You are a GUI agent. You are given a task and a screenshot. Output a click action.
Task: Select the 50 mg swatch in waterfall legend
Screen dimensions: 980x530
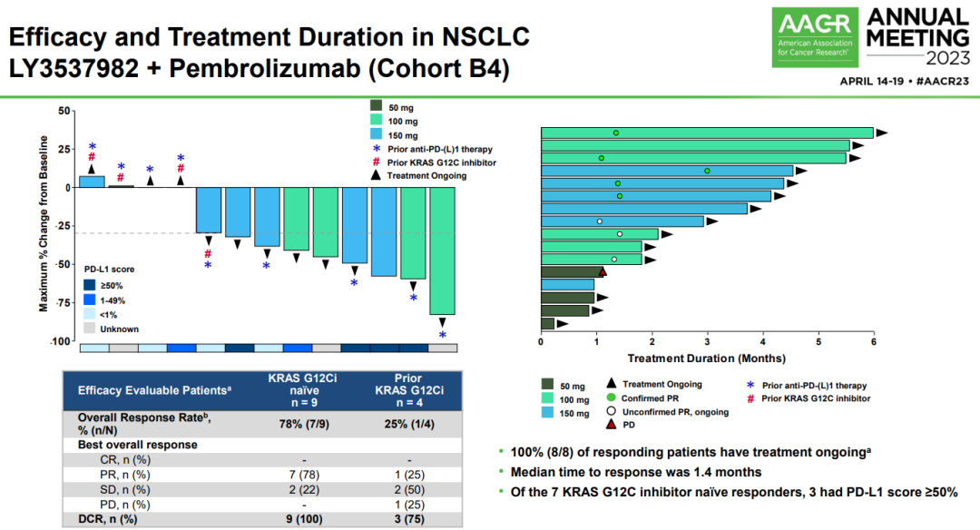376,107
